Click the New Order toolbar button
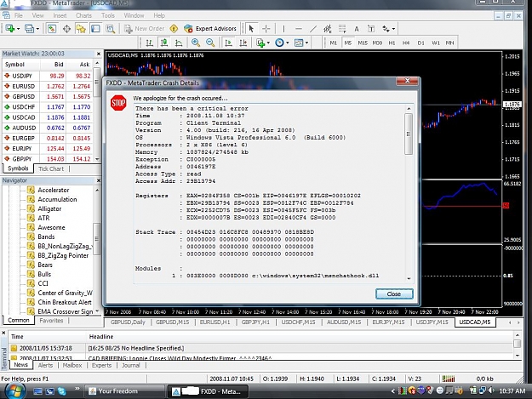Image resolution: width=532 pixels, height=399 pixels. click(x=144, y=29)
